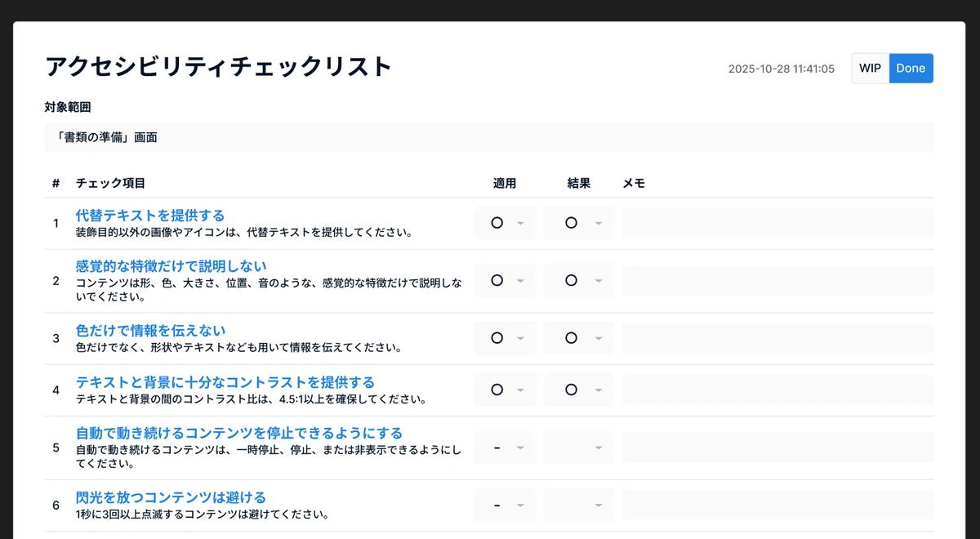980x539 pixels.
Task: Open link 感覚的な特徴だけで説明しない
Action: 171,266
